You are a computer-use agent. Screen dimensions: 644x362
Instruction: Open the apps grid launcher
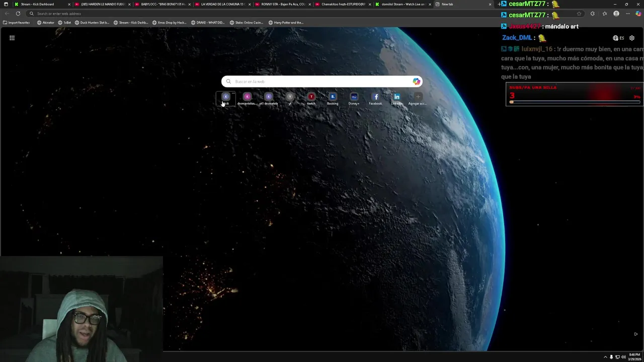click(x=12, y=38)
